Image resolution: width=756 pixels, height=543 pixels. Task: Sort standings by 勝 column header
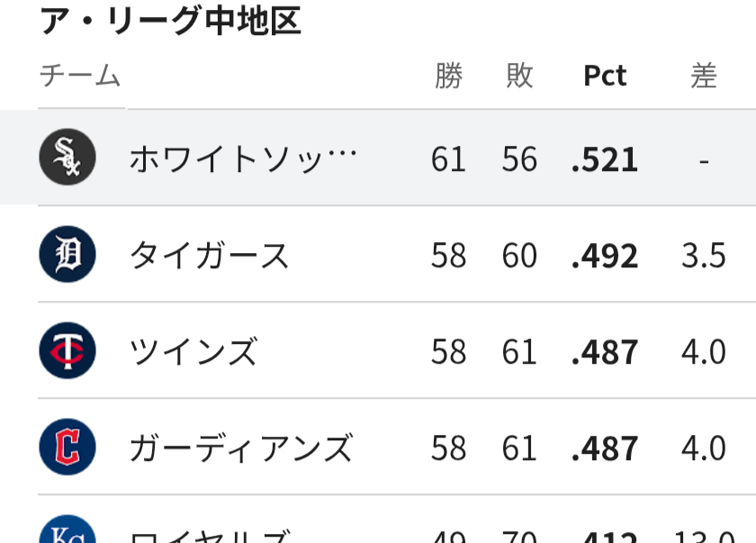[449, 76]
